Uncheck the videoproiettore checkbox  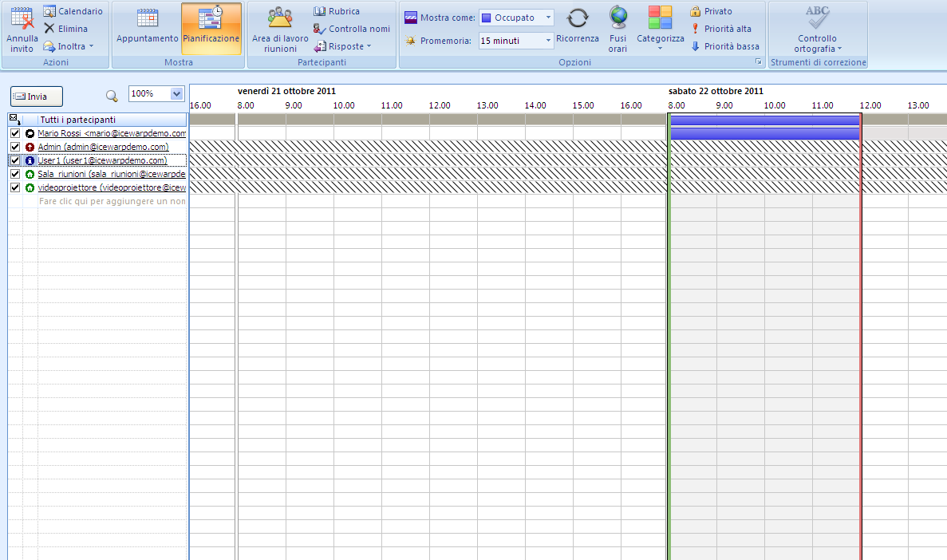(15, 187)
